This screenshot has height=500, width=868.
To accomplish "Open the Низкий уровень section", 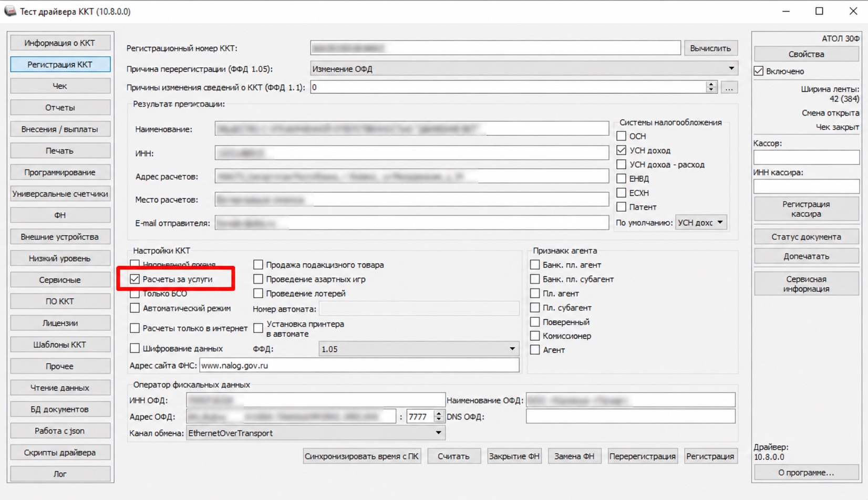I will (60, 258).
